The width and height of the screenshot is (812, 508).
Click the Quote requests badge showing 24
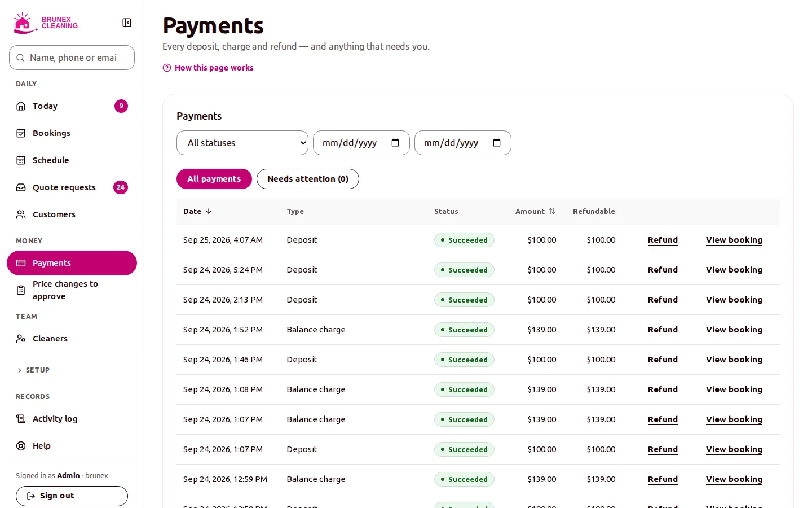pos(121,187)
